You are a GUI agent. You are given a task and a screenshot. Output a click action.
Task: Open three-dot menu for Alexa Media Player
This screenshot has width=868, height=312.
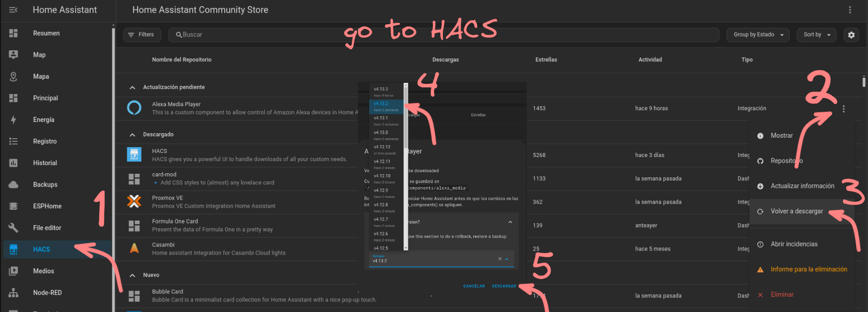click(x=844, y=109)
